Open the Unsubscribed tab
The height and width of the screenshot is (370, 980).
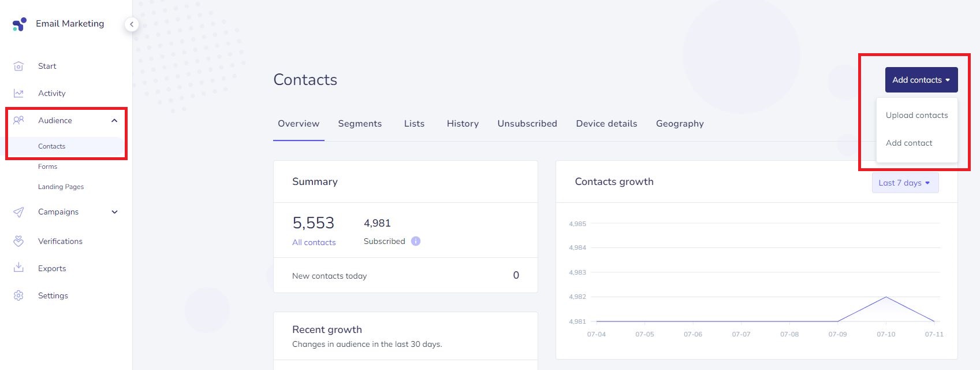tap(527, 124)
